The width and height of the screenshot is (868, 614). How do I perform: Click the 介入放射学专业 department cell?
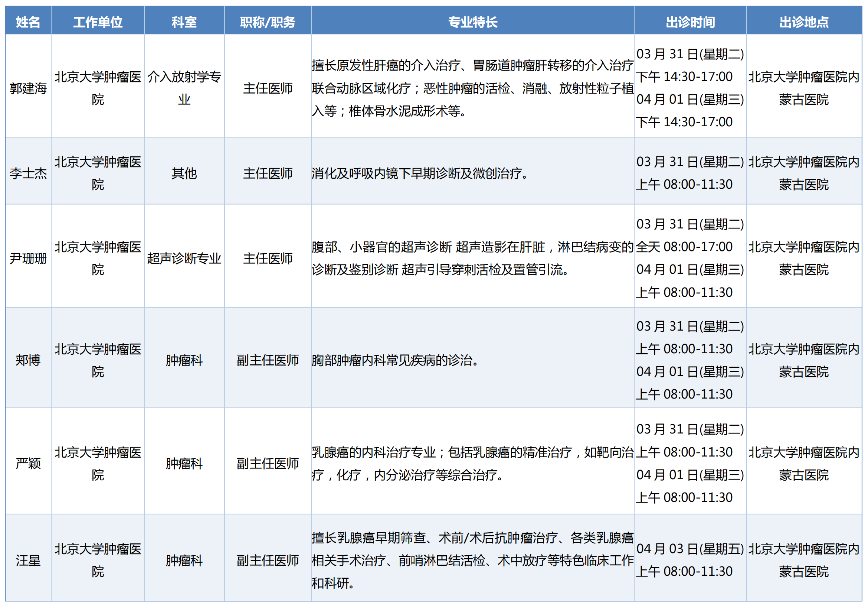point(184,88)
